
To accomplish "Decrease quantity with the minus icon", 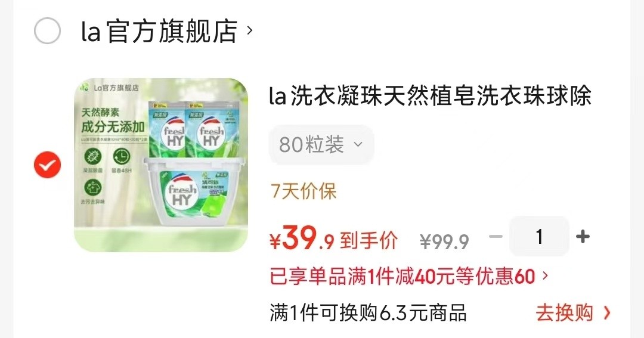I will (x=496, y=237).
